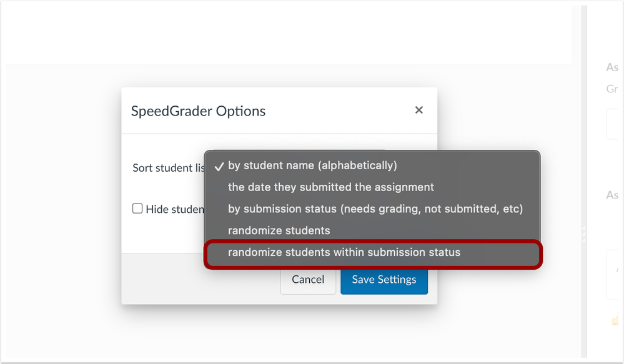Click the Cancel button

[308, 280]
